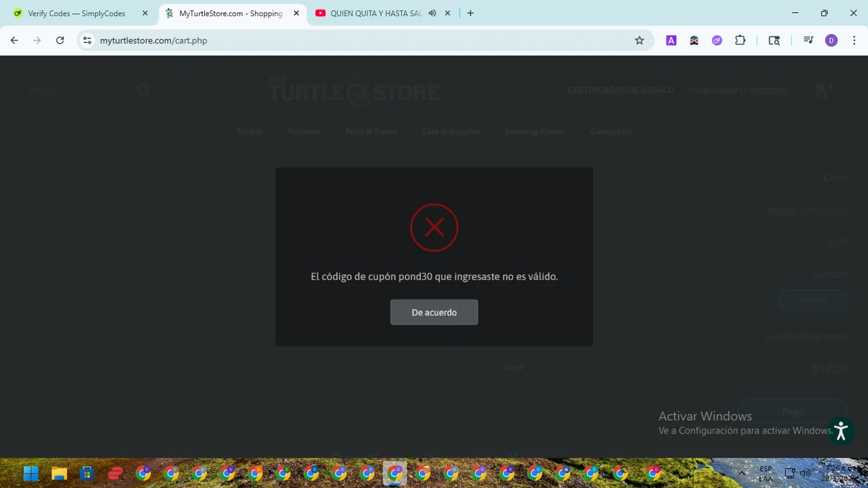Screen dimensions: 868x488
Task: Go back using the browser back arrow
Action: coord(14,41)
